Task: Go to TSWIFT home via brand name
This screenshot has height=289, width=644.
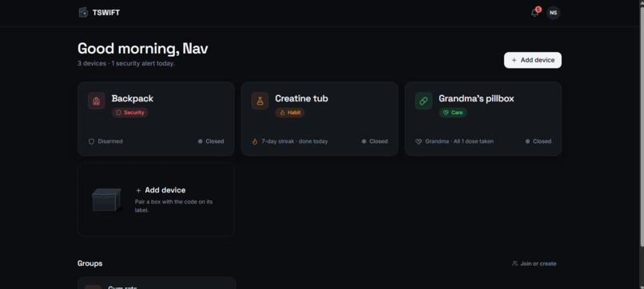Action: tap(106, 13)
